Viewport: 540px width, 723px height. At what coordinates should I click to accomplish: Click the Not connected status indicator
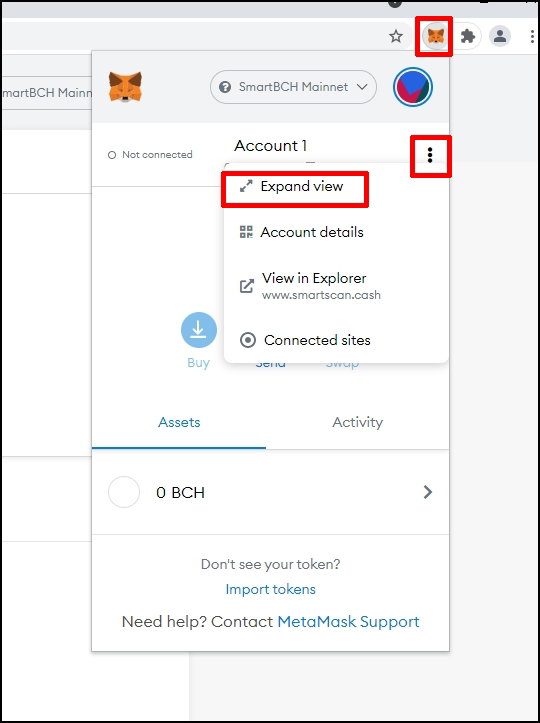150,155
